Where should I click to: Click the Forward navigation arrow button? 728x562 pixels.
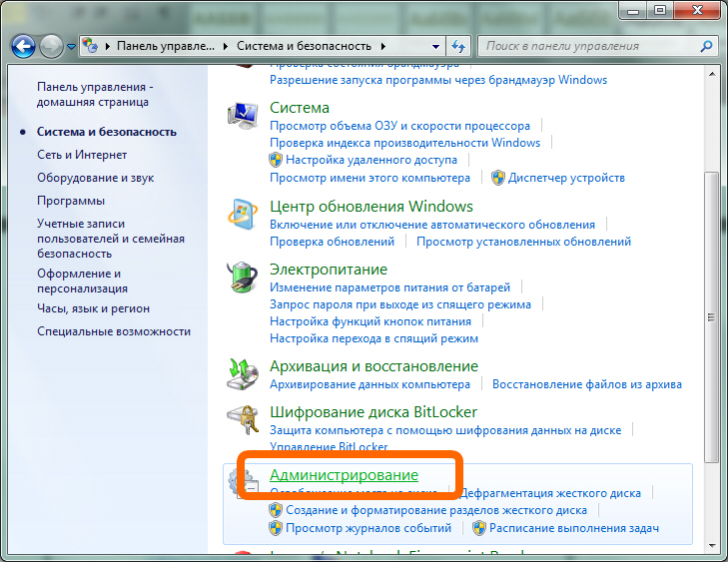pyautogui.click(x=51, y=46)
